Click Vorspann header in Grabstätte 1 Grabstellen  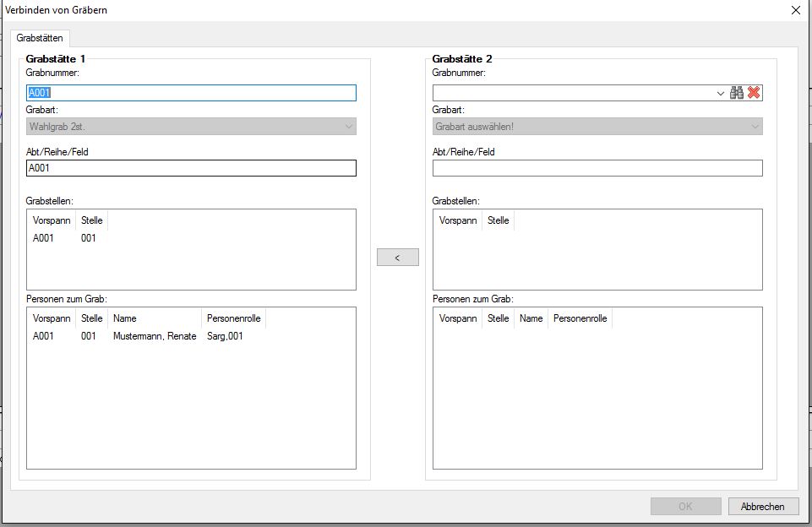(52, 220)
